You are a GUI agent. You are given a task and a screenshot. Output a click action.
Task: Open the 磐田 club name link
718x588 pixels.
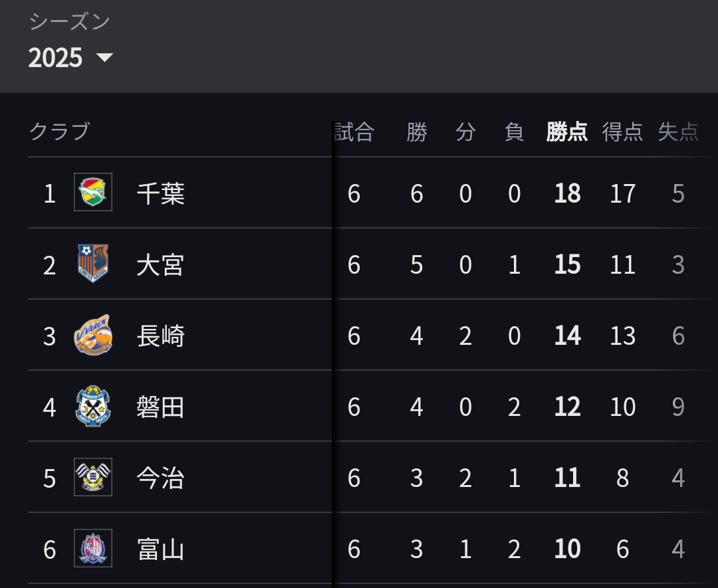tap(161, 407)
